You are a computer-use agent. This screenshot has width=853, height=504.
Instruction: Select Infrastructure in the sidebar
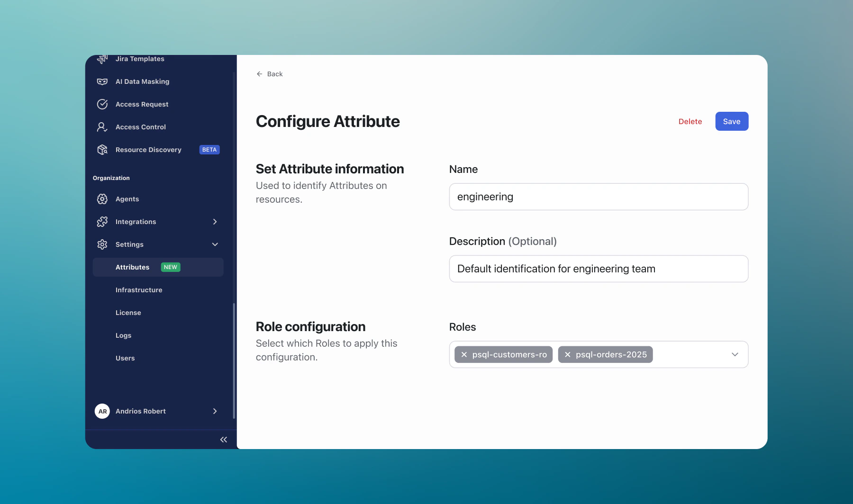(x=139, y=290)
